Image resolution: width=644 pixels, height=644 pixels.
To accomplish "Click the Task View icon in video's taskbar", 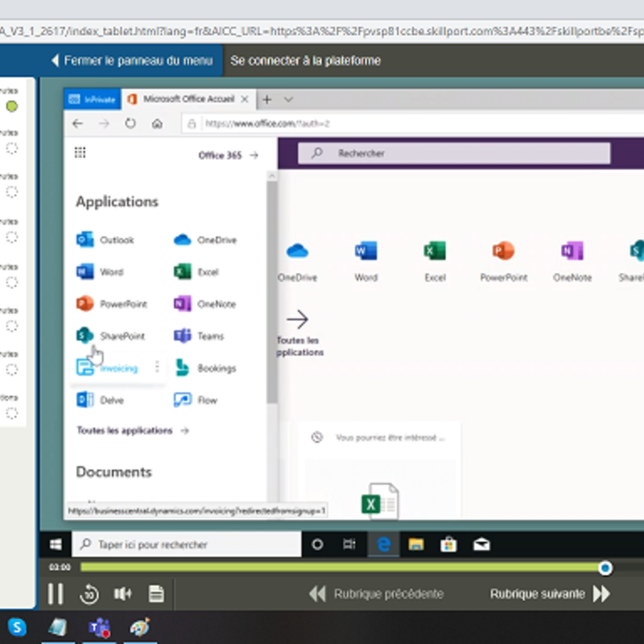I will (x=349, y=545).
